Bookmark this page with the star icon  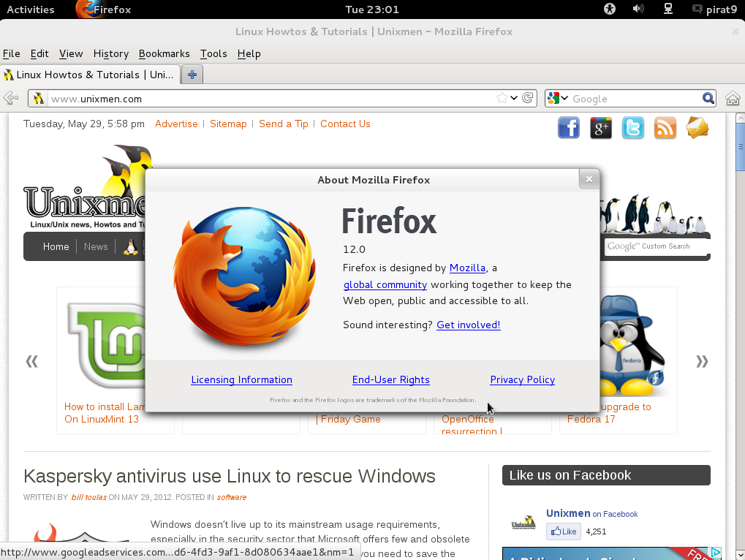click(x=502, y=98)
